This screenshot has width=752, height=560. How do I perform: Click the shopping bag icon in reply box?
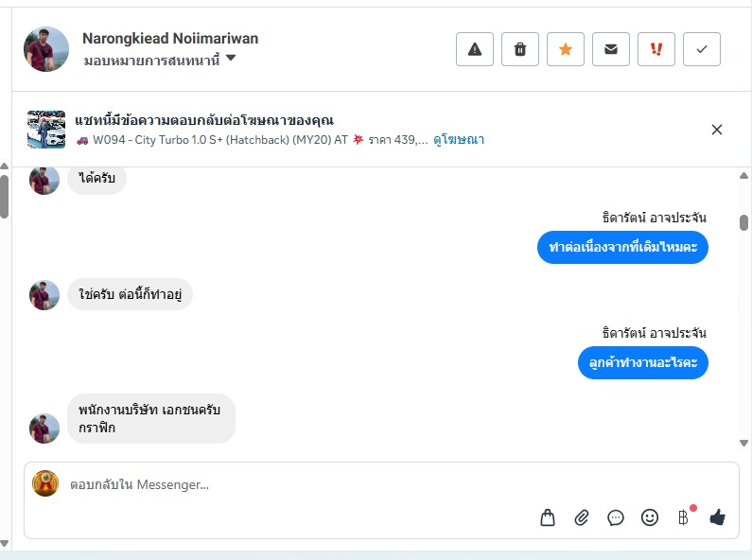pos(548,517)
